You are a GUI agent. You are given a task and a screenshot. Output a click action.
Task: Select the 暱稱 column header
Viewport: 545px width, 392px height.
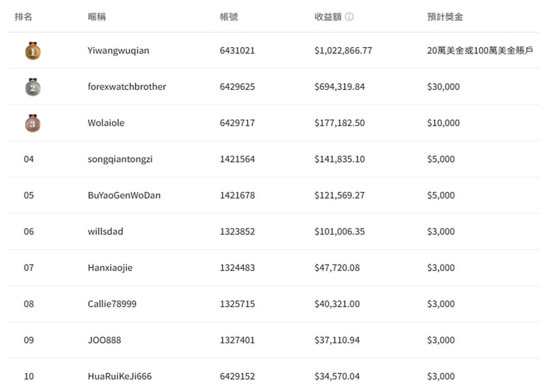(x=97, y=17)
